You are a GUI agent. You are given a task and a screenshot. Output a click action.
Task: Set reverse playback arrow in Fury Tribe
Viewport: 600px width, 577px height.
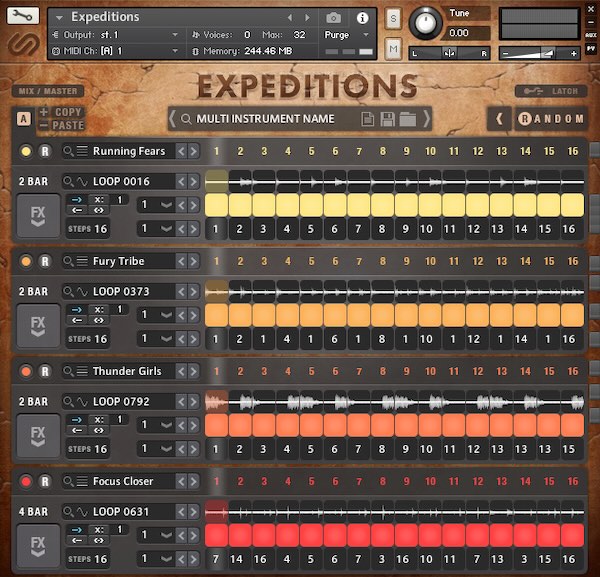click(x=77, y=320)
